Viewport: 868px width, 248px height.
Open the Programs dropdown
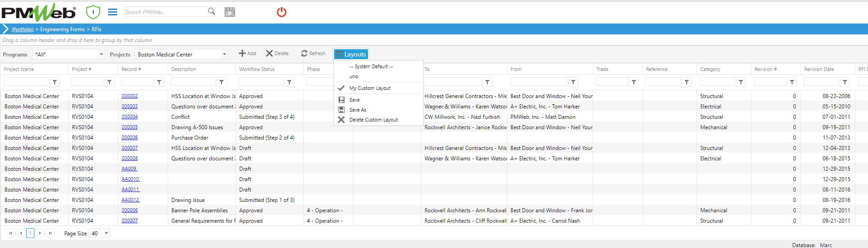(x=101, y=54)
